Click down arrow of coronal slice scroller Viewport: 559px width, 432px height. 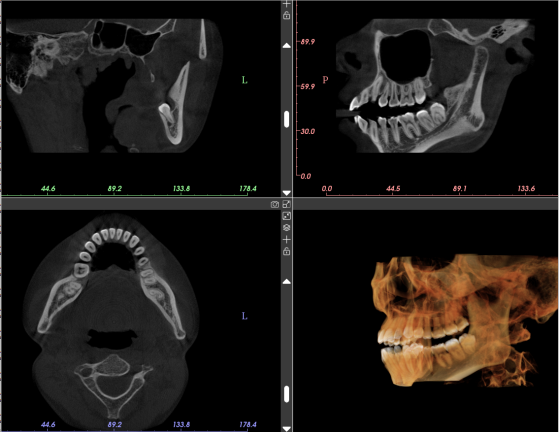(287, 193)
